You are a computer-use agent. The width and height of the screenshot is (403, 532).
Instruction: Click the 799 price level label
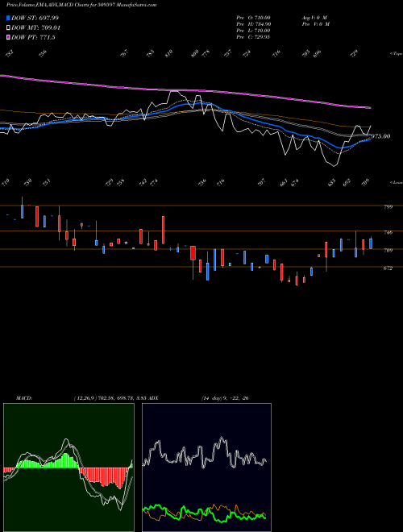pyautogui.click(x=388, y=207)
